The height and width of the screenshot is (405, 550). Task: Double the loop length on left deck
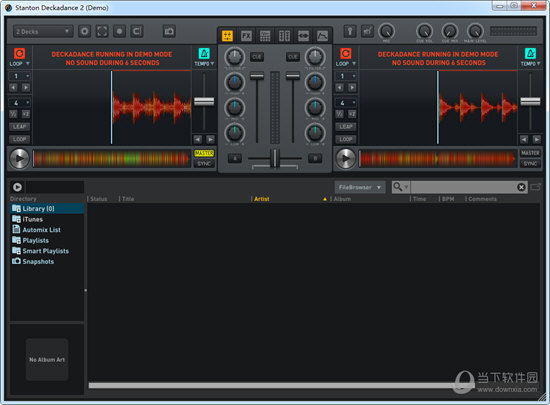click(x=26, y=114)
